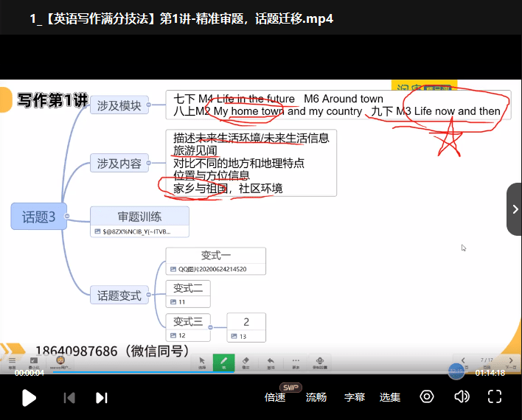Go to previous slide page arrow

pos(463,360)
